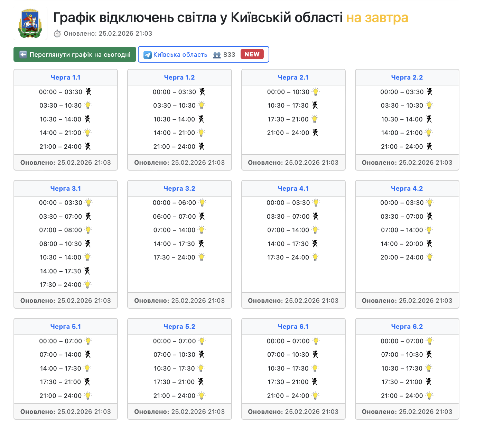The height and width of the screenshot is (427, 504).
Task: Click the subscribers icon next to 833
Action: pyautogui.click(x=217, y=55)
